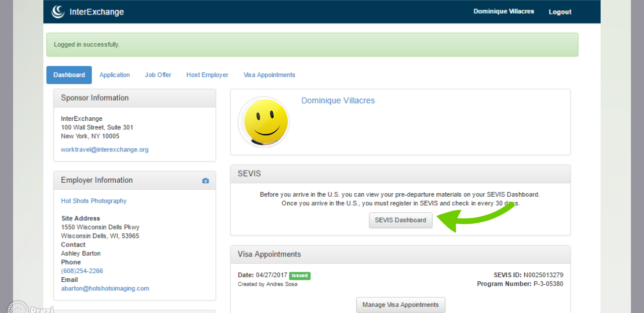
Task: Email worktravel@interexchange.org sponsor address
Action: (105, 149)
